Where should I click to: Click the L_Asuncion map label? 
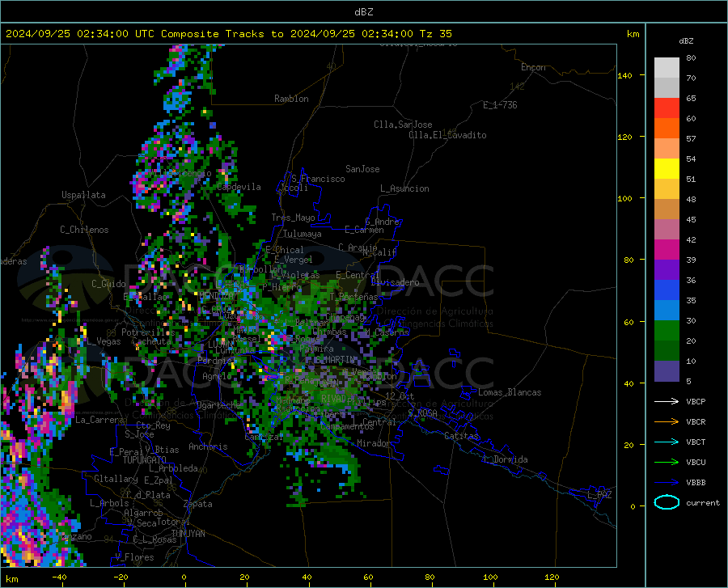[404, 188]
